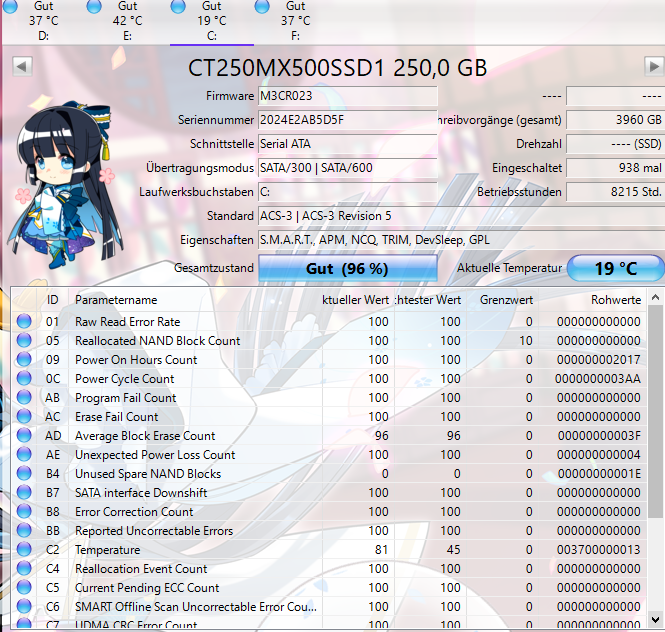Click the status icon for Reallocated NAND Block Count
The image size is (665, 632).
[x=24, y=340]
